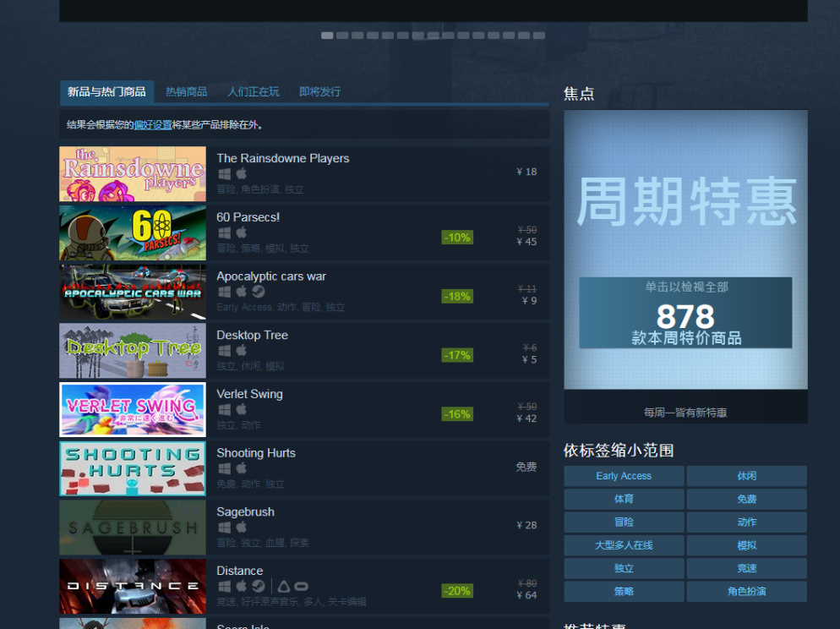The width and height of the screenshot is (840, 629).
Task: Open the Distance game thumbnail
Action: (x=133, y=587)
